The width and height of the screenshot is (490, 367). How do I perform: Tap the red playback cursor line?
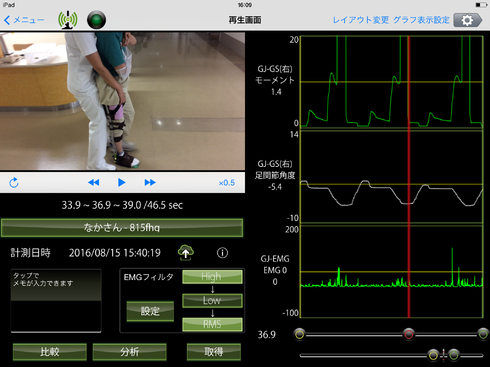409,177
